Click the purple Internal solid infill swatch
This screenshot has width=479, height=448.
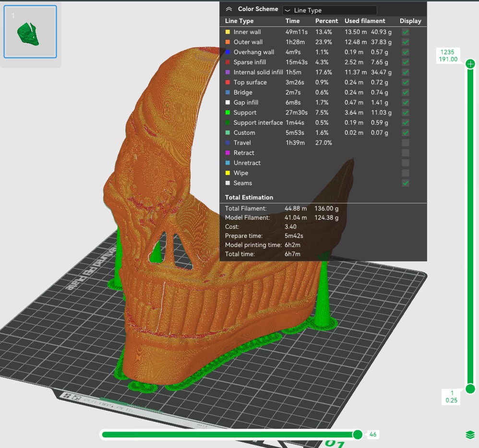(x=228, y=72)
